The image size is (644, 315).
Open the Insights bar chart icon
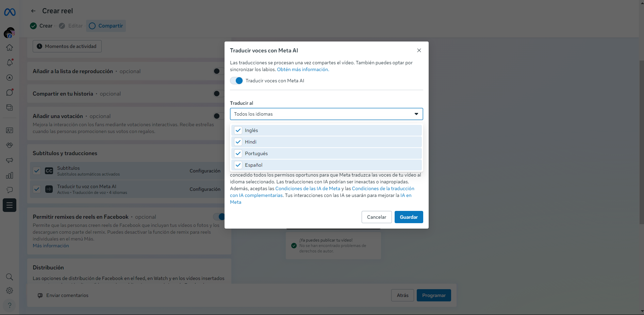pyautogui.click(x=10, y=176)
